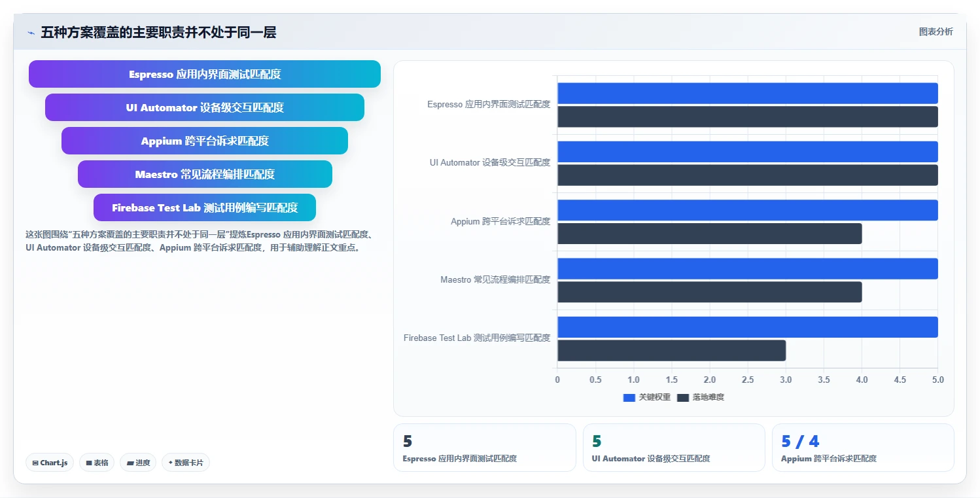Image resolution: width=980 pixels, height=498 pixels.
Task: Click x-axis tick label 1.5
Action: (x=672, y=380)
